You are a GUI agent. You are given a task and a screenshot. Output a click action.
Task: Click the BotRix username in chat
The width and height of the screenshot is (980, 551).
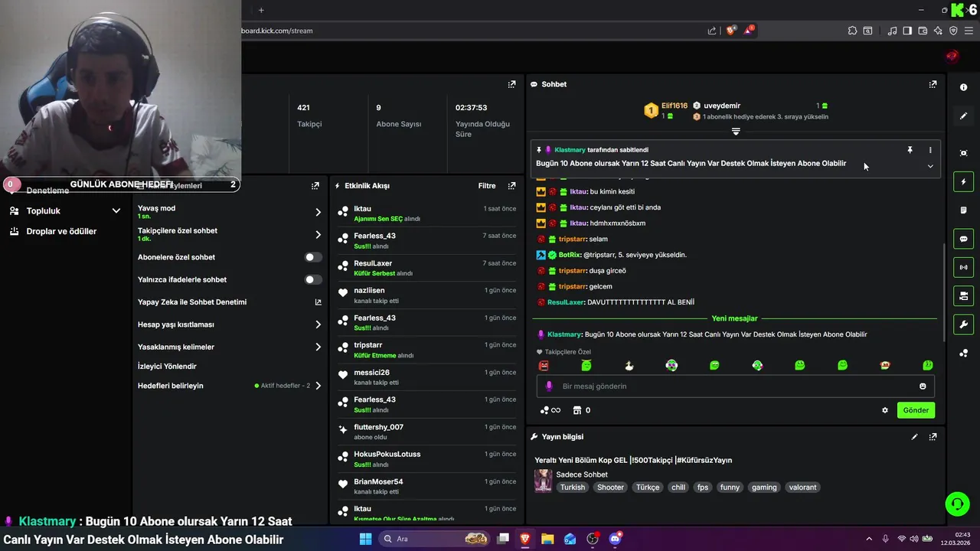(x=569, y=255)
